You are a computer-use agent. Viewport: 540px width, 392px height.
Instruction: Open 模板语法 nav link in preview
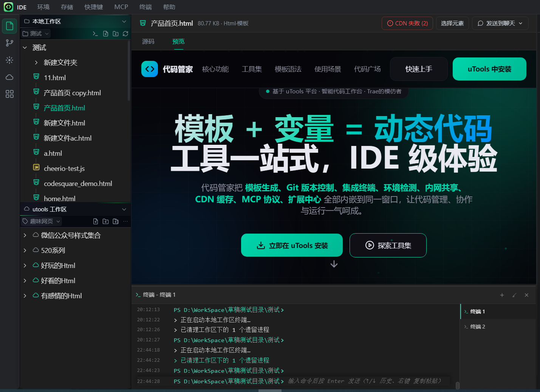288,69
